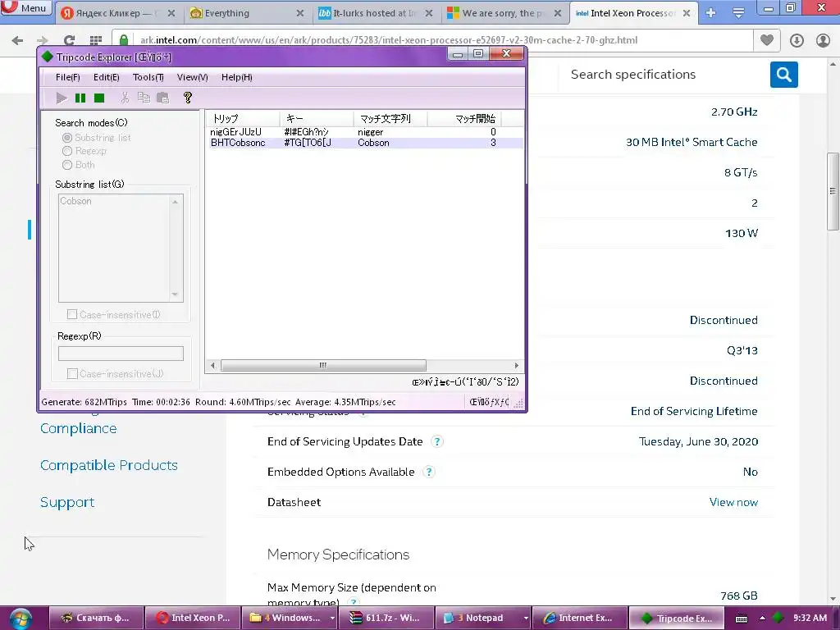Go back in the browser
The image size is (840, 630).
click(17, 40)
